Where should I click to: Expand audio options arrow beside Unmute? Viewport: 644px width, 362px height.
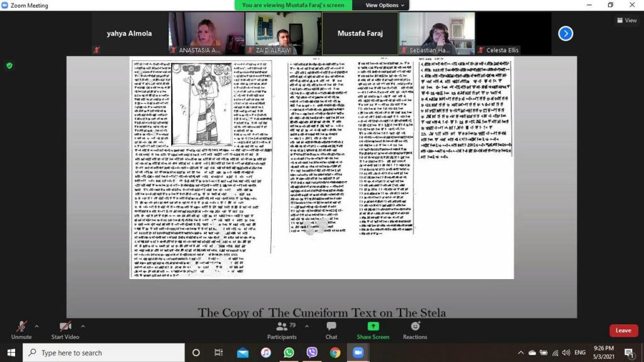[36, 326]
